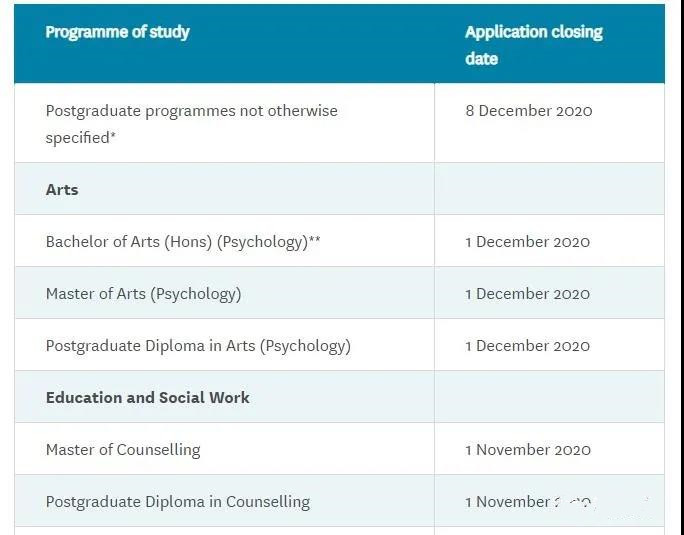Select Postgraduate Diploma in Counselling row text
The width and height of the screenshot is (684, 535).
(178, 501)
